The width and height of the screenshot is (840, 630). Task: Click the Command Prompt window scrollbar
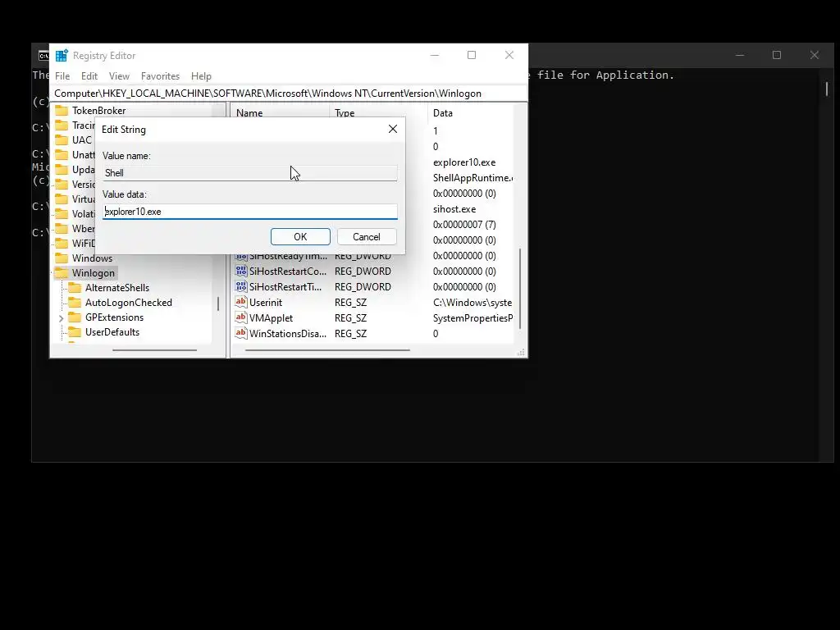coord(827,89)
